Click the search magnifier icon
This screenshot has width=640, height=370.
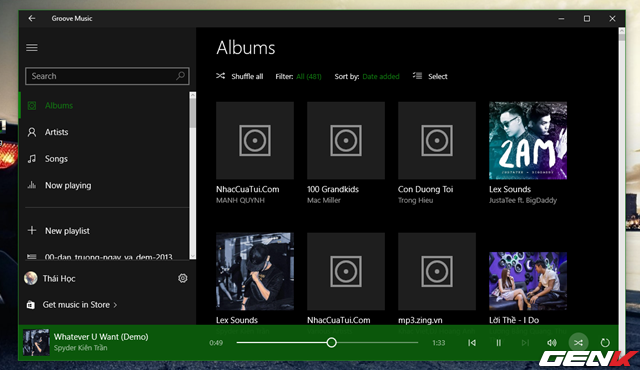coord(180,76)
